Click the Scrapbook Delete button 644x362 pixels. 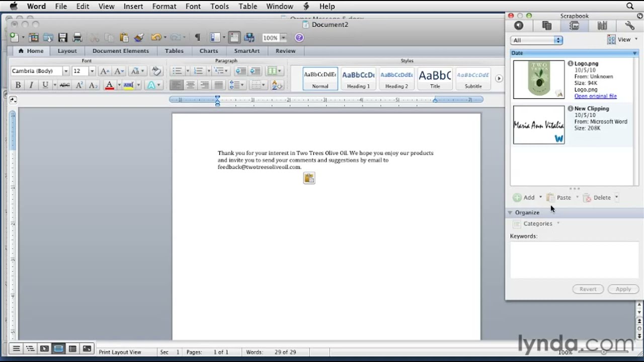597,198
